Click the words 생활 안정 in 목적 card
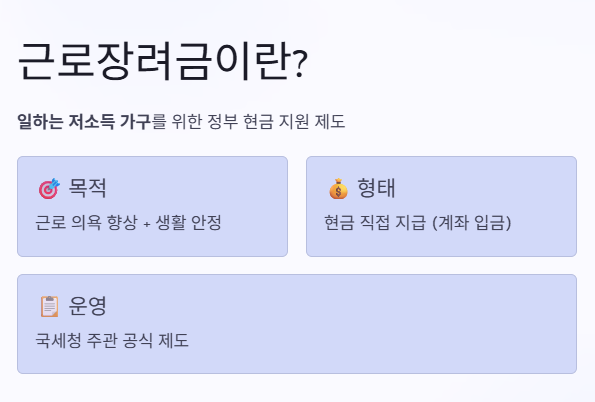Image resolution: width=595 pixels, height=402 pixels. 189,222
